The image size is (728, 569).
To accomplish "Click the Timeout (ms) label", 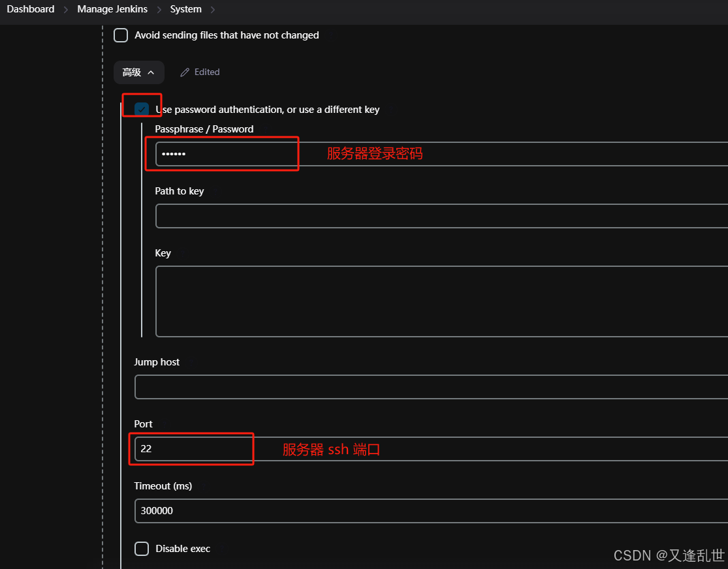I will point(163,486).
